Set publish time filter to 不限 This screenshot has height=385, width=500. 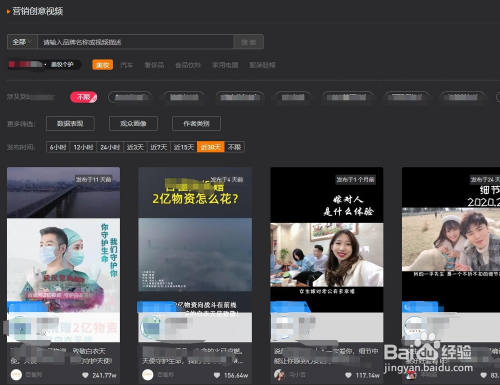click(234, 147)
